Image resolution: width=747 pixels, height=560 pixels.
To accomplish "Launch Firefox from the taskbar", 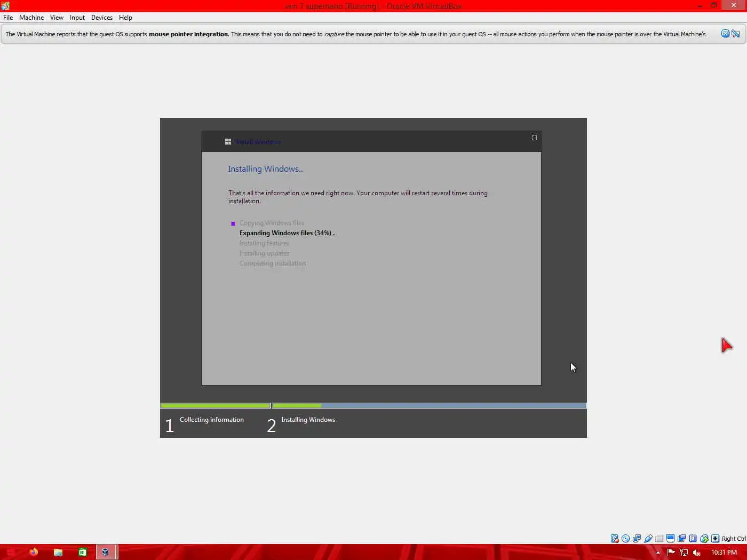I will coord(34,552).
